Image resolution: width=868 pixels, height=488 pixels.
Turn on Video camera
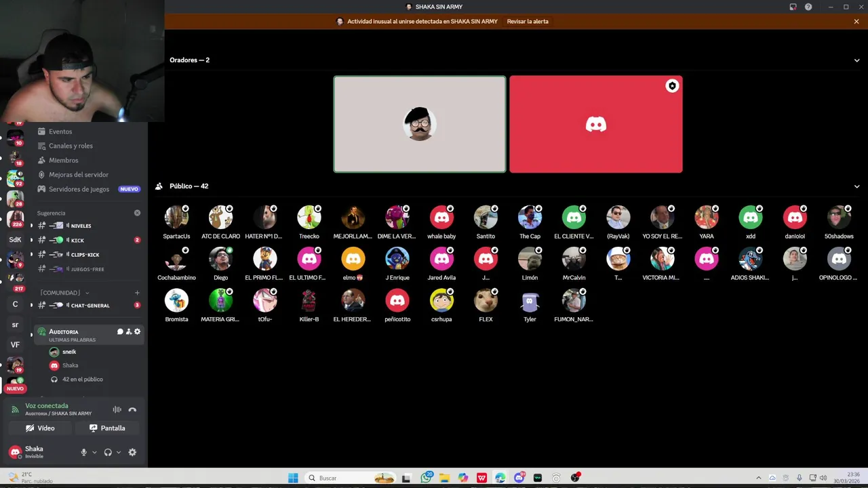tap(40, 428)
